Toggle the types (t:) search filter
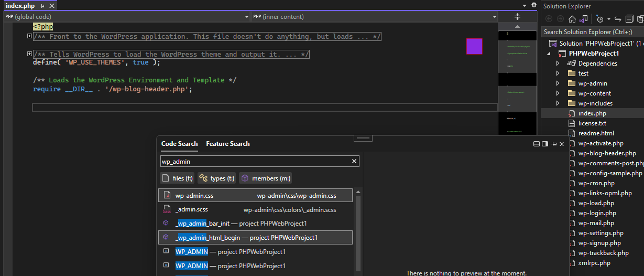Viewport: 644px width, 276px height. (216, 178)
